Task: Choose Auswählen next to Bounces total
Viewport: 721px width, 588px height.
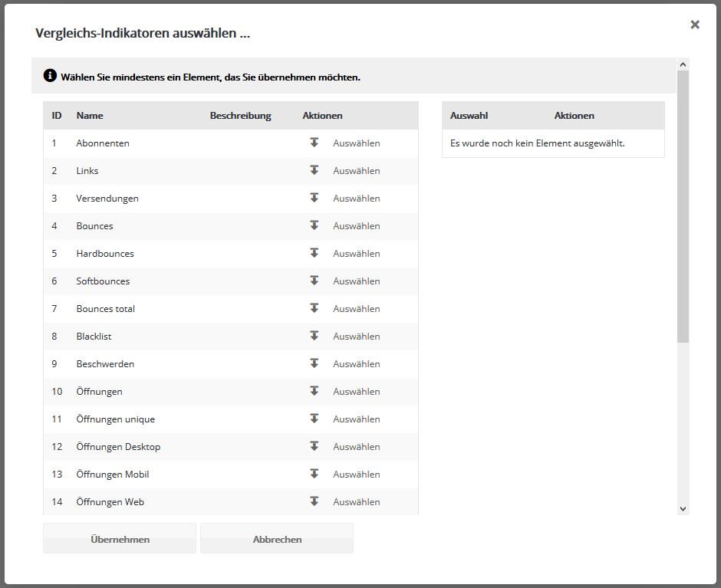Action: pyautogui.click(x=356, y=309)
